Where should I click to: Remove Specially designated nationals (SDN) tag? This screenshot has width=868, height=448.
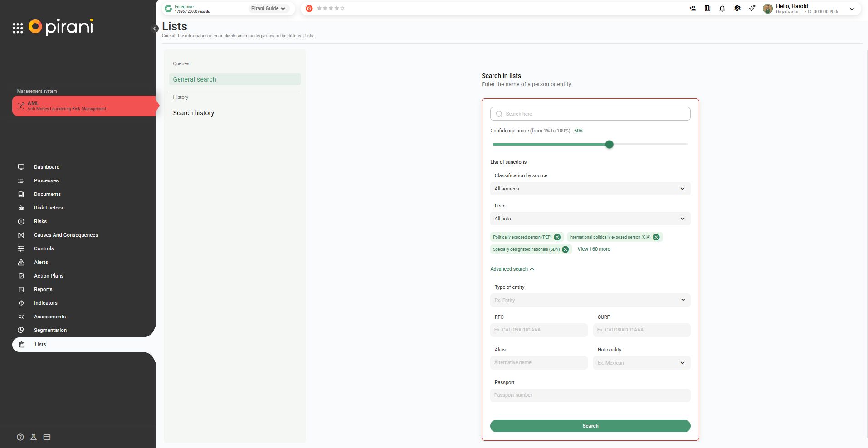(x=565, y=249)
